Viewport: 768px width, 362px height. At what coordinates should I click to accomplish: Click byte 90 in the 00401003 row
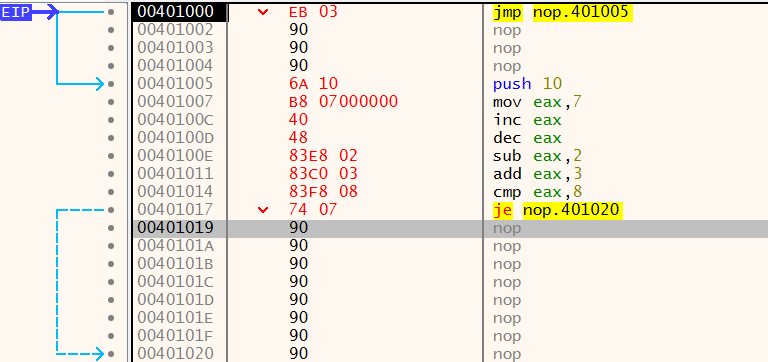point(298,48)
